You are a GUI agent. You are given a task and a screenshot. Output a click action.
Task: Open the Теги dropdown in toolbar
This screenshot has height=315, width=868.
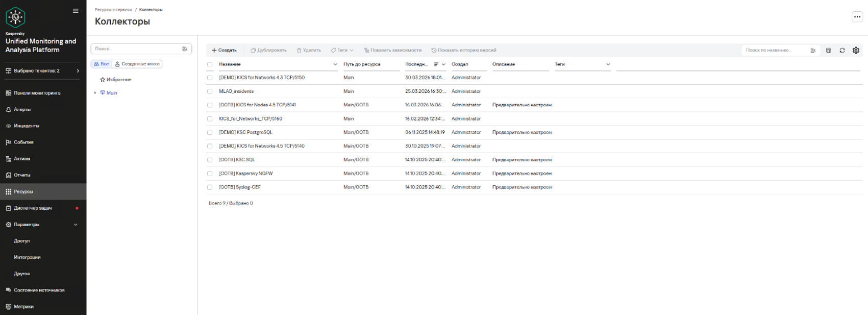[342, 50]
